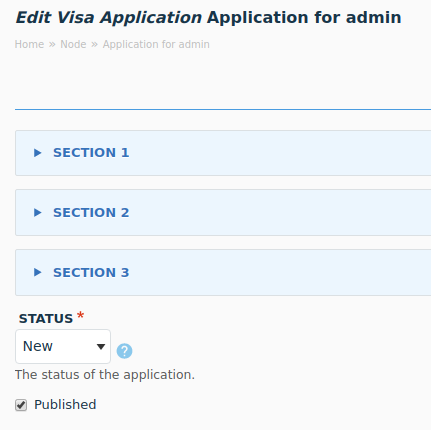Image resolution: width=431 pixels, height=430 pixels.
Task: Click the red required asterisk beside STATUS
Action: tap(80, 315)
